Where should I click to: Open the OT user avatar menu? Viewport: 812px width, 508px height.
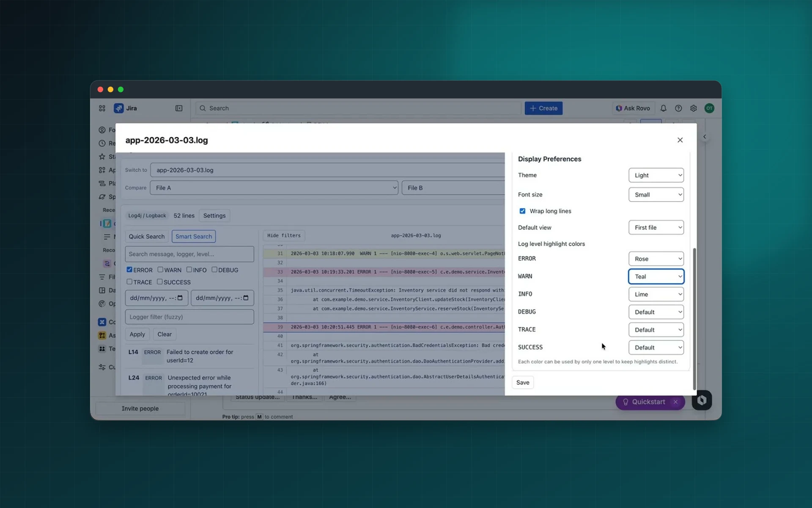click(709, 108)
